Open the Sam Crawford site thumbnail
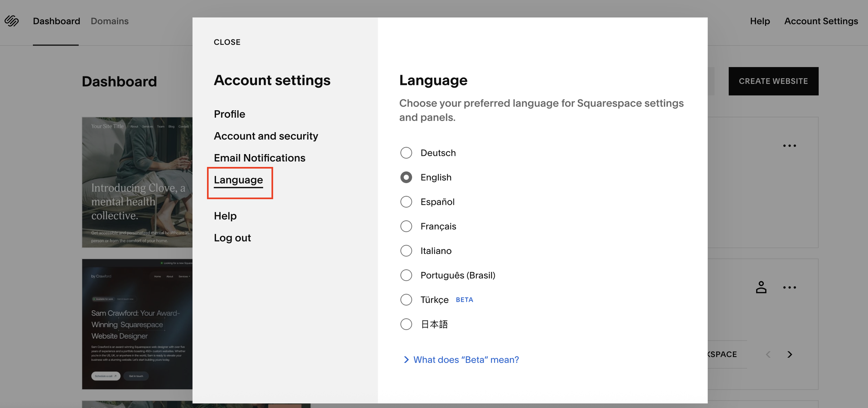The width and height of the screenshot is (868, 408). [x=137, y=324]
